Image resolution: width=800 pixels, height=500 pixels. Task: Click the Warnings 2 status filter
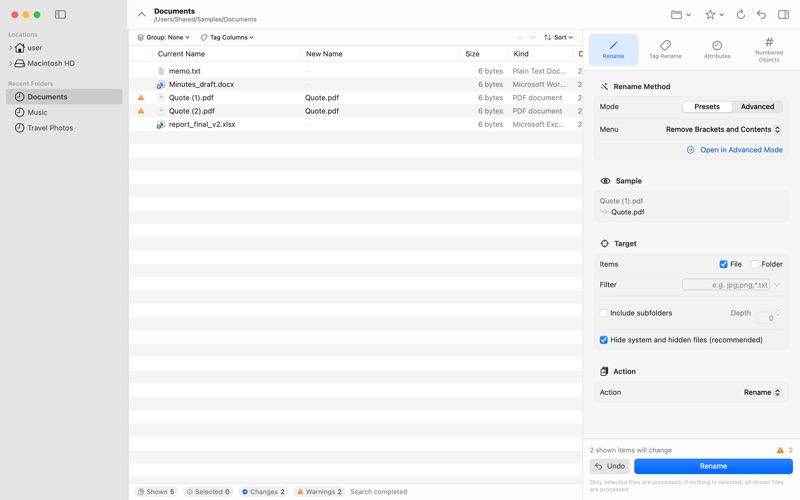319,492
